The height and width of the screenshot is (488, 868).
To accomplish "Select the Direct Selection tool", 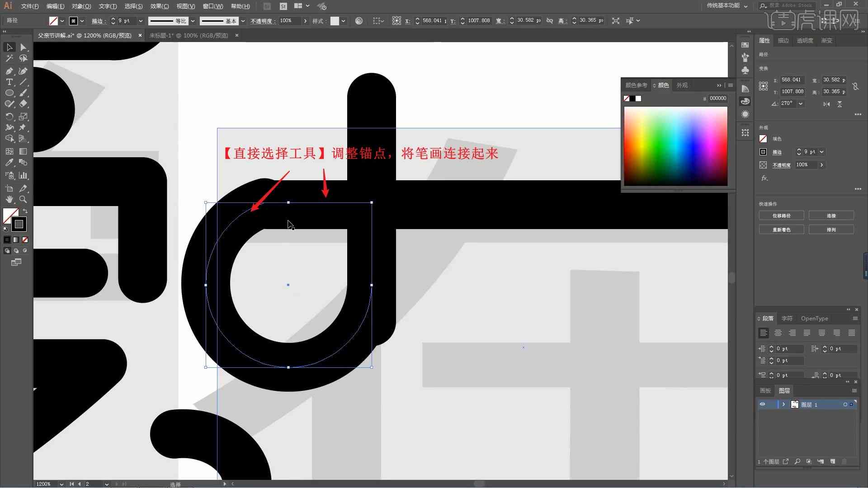I will click(23, 47).
